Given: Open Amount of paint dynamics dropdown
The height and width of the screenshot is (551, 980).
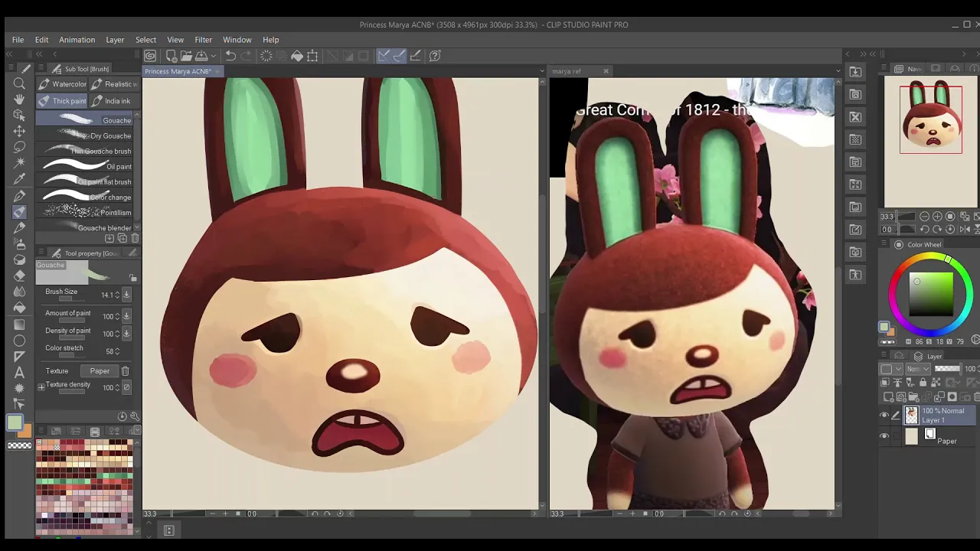Looking at the screenshot, I should (x=126, y=316).
